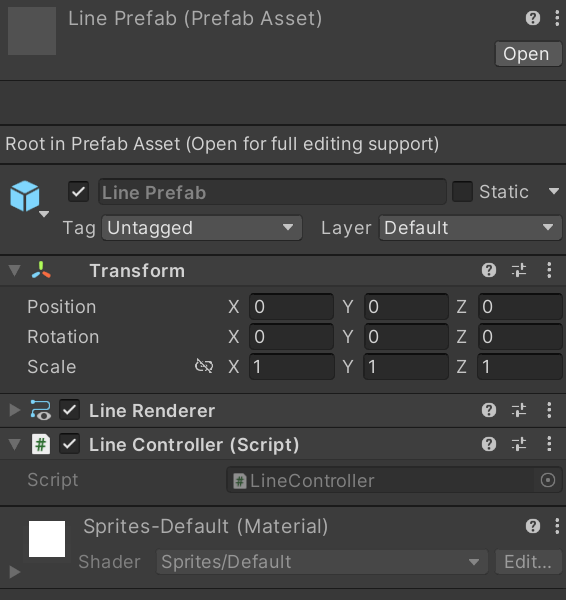The image size is (566, 600).
Task: Click the Line Controller help icon
Action: click(x=489, y=444)
